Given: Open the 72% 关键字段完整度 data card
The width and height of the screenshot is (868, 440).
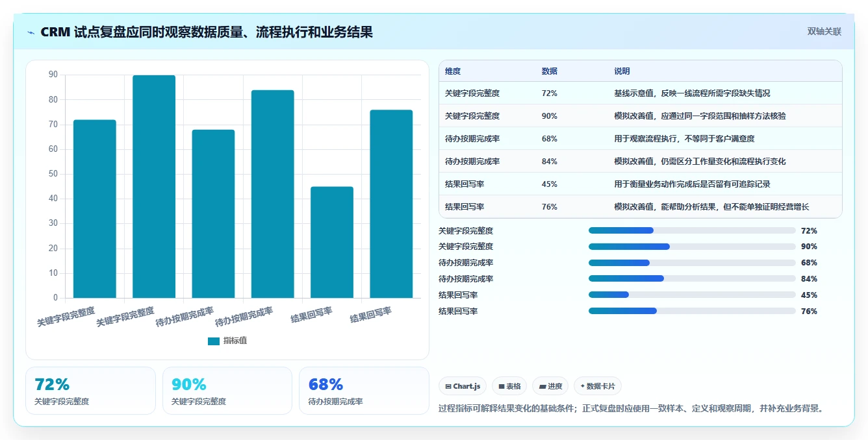Looking at the screenshot, I should pyautogui.click(x=91, y=391).
